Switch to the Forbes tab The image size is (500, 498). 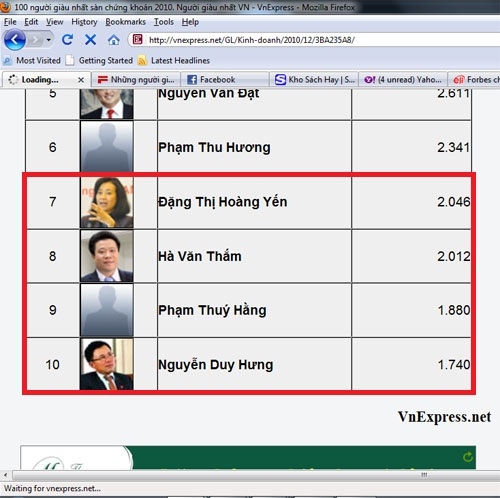(x=474, y=80)
